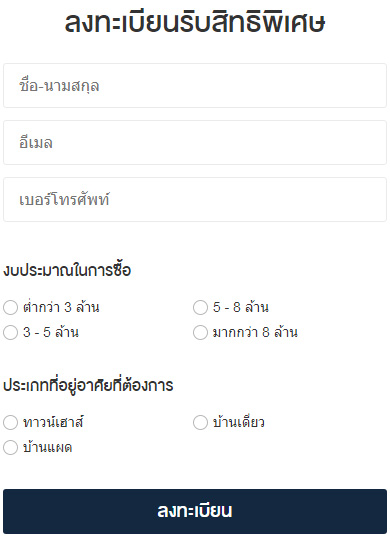The height and width of the screenshot is (540, 390).
Task: Choose the 3 - 5 ล้าน radio circle
Action: point(10,333)
